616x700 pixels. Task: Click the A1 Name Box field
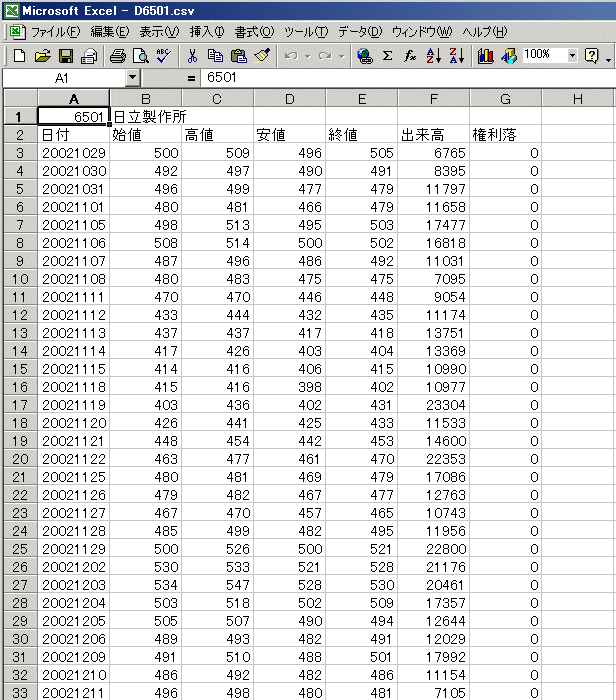click(64, 78)
